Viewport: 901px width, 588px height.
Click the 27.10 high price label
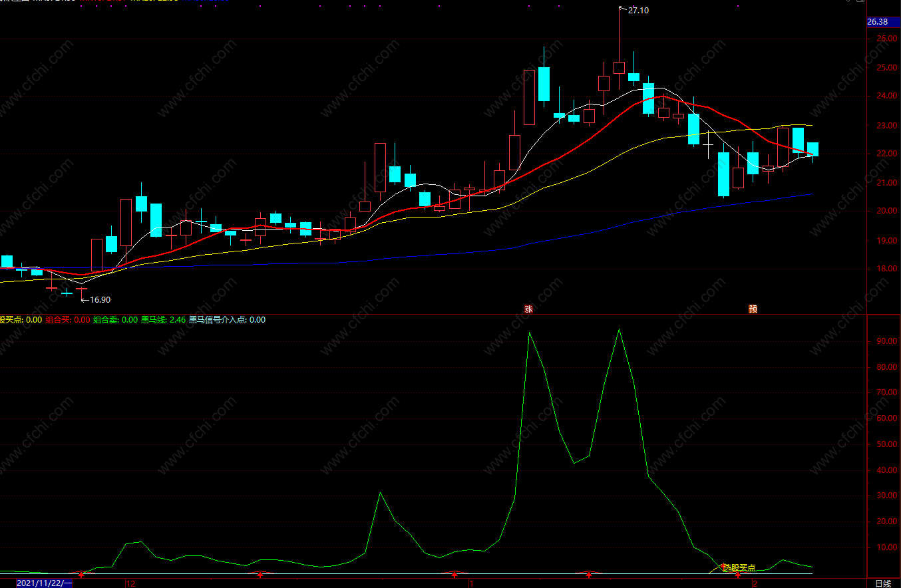pos(638,10)
